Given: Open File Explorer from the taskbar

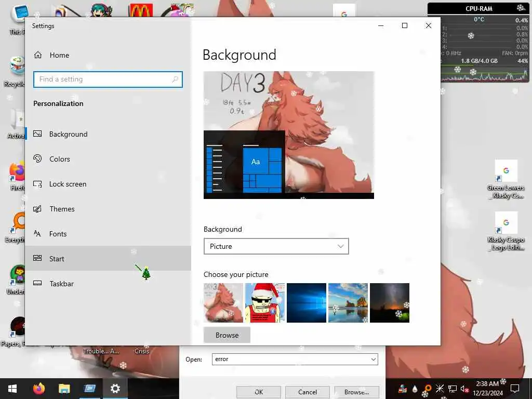Looking at the screenshot, I should coord(64,389).
